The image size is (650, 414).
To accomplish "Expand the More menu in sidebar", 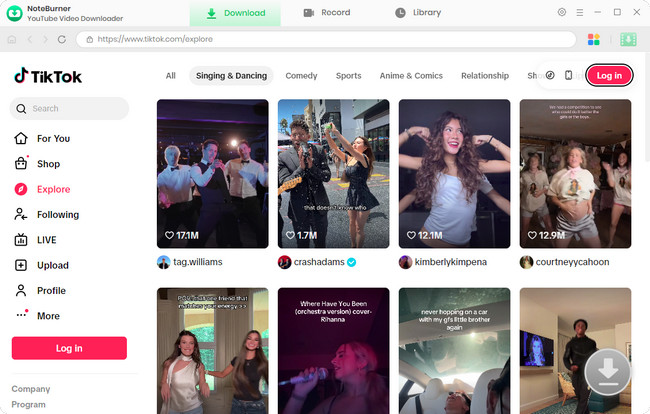I will [x=37, y=316].
